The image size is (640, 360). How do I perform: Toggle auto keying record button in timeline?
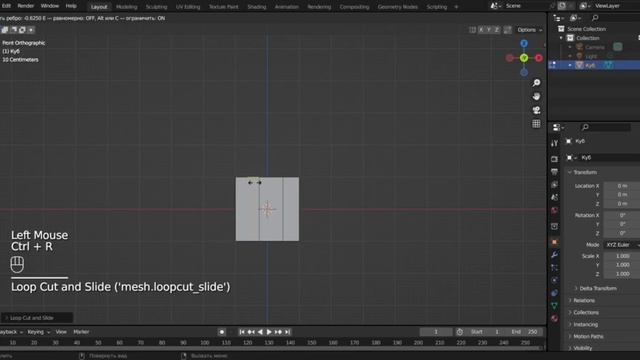(x=222, y=332)
